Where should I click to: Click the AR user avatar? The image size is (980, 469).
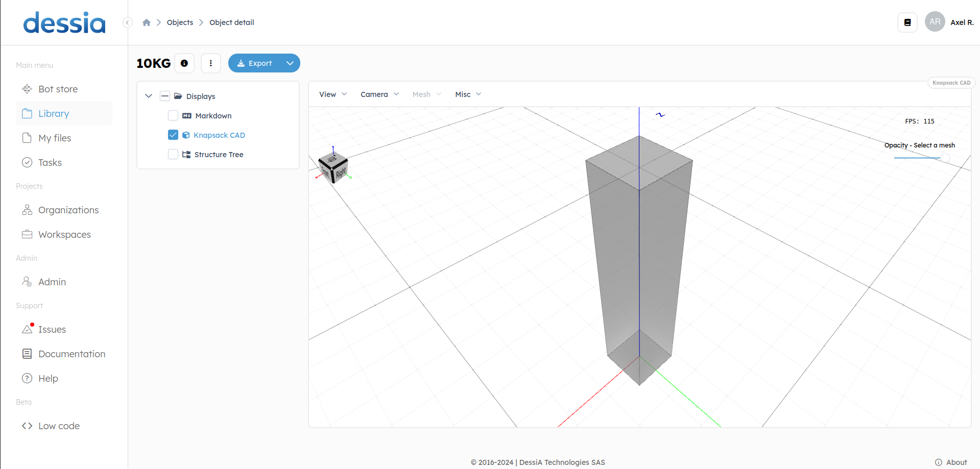pyautogui.click(x=935, y=22)
